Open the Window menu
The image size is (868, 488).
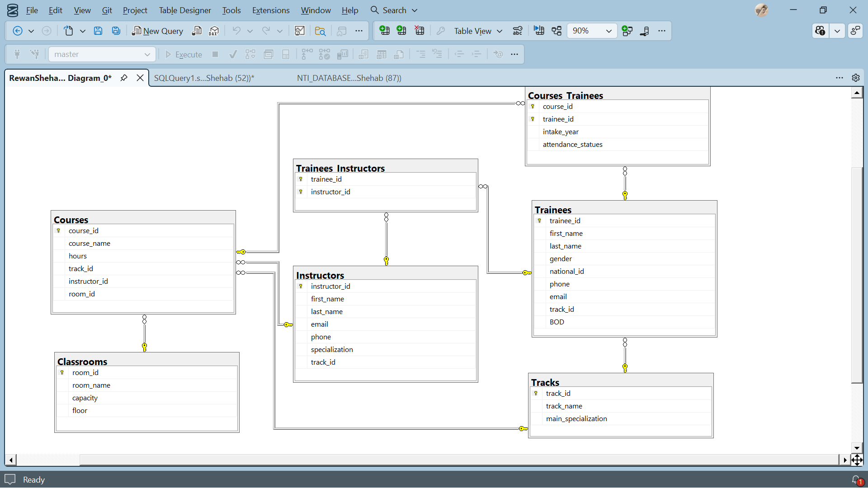click(316, 10)
